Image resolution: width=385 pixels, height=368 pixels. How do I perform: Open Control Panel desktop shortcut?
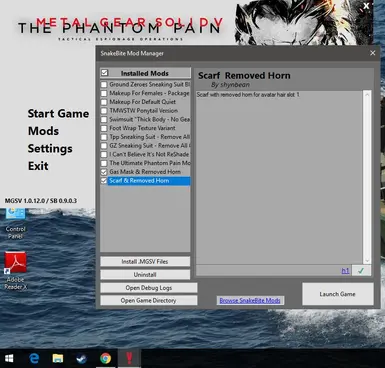point(15,223)
